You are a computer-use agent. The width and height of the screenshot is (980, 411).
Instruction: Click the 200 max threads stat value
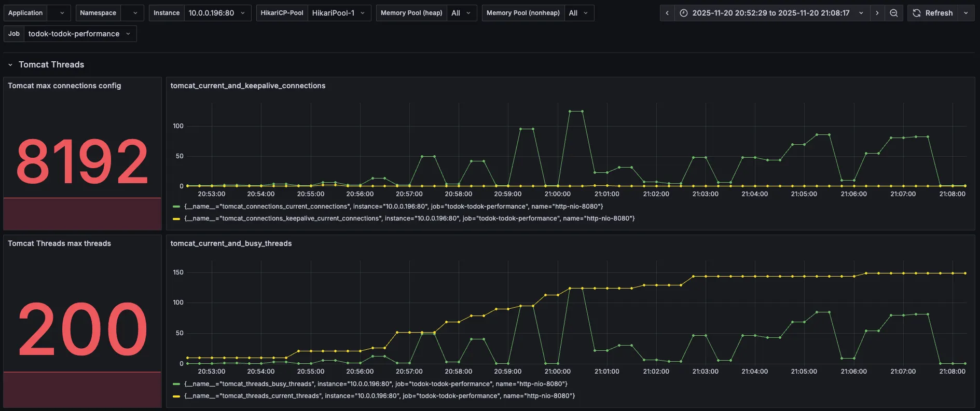pos(82,329)
